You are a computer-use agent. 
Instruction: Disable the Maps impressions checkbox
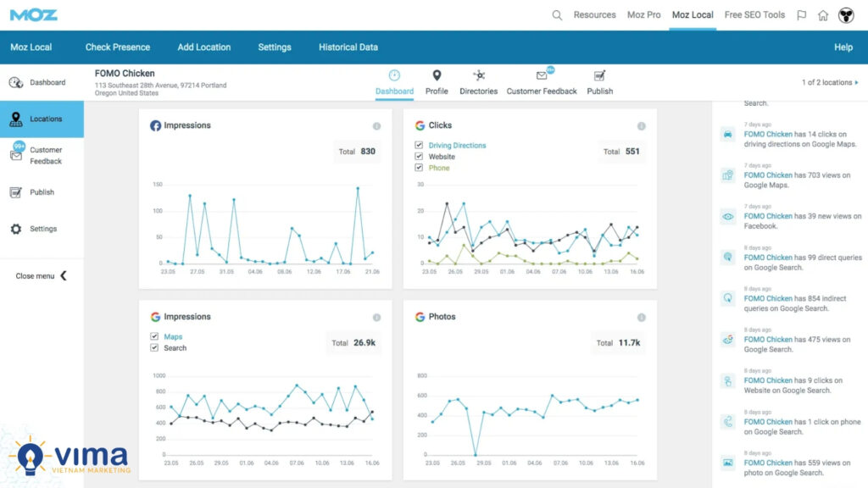[154, 337]
